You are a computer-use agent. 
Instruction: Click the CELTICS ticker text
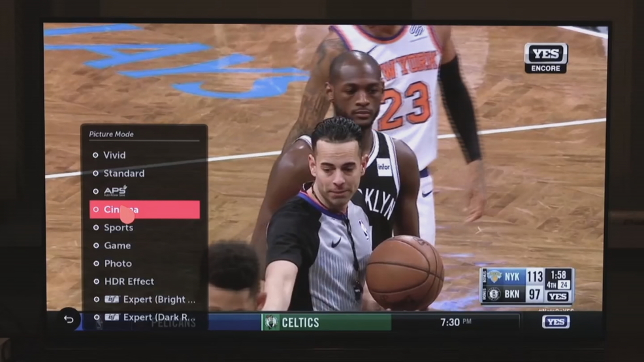(300, 323)
